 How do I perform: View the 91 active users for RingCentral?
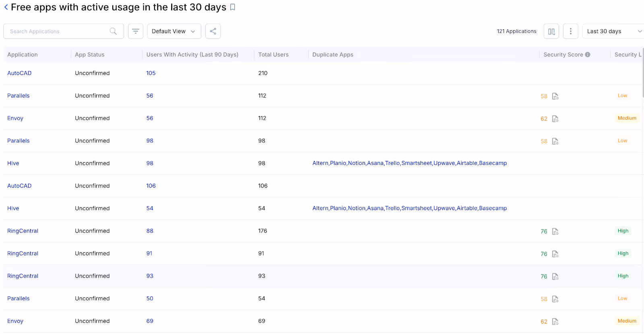coord(149,254)
